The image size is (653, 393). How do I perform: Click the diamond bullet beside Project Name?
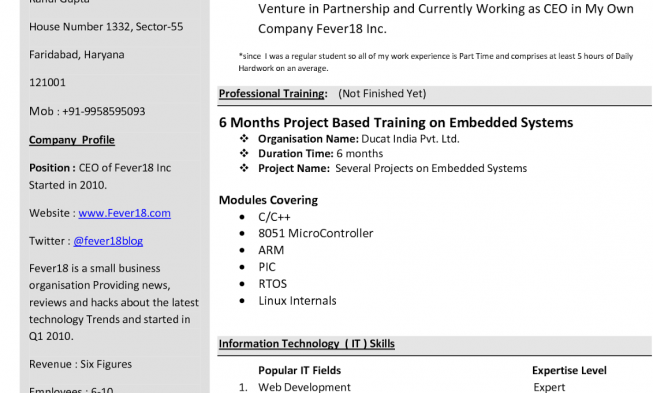coord(244,168)
